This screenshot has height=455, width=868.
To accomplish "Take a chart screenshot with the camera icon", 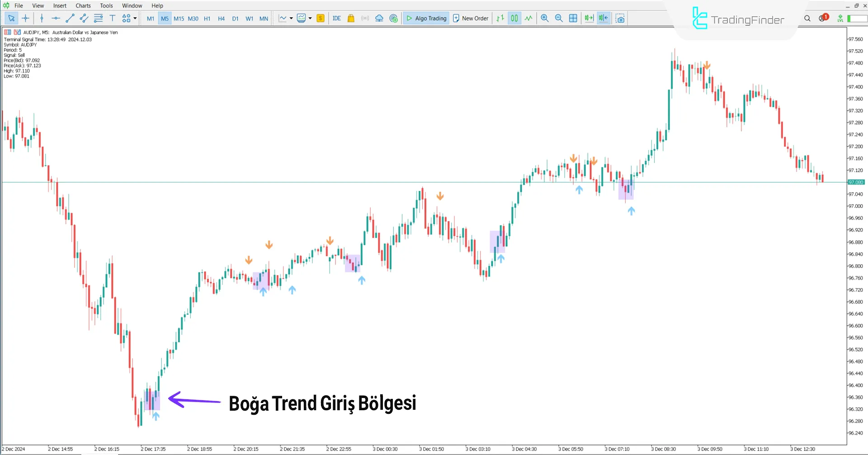I will pos(619,18).
